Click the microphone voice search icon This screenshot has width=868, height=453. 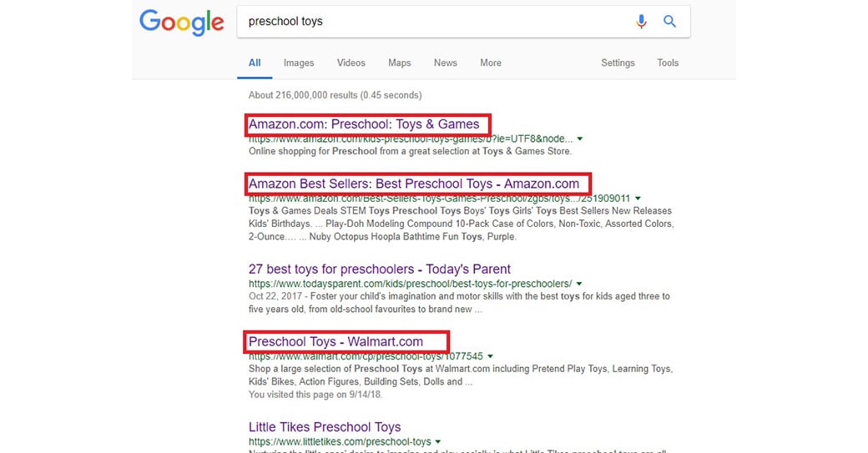click(641, 22)
